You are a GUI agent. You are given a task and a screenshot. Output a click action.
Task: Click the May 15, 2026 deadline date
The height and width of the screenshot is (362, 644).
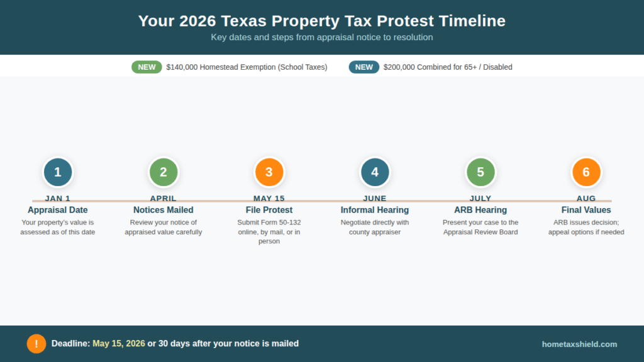(119, 344)
